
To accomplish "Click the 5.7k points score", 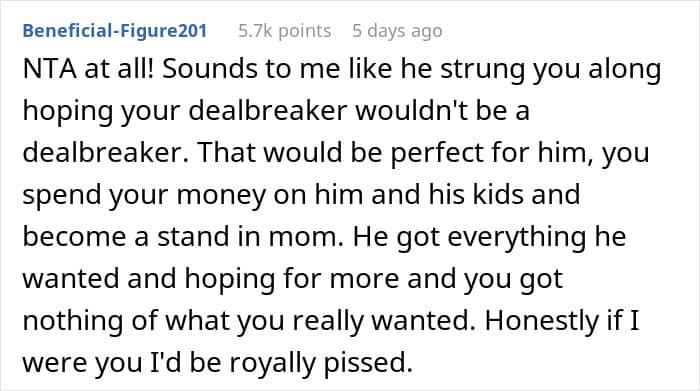I will pos(284,31).
